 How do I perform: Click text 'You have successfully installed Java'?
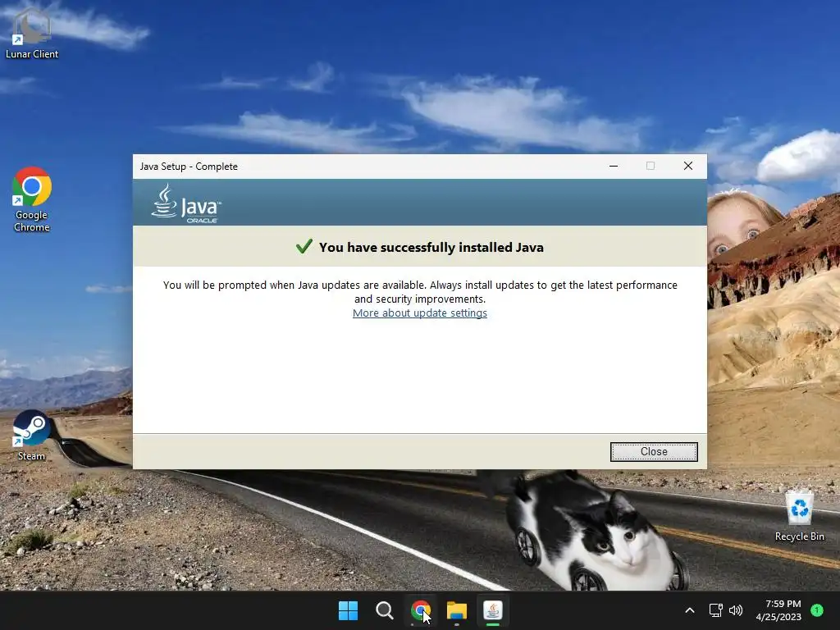(x=431, y=247)
